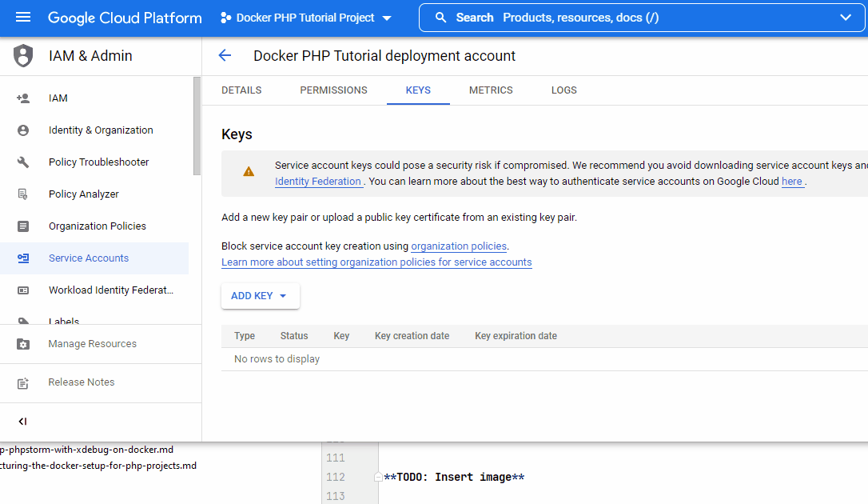The width and height of the screenshot is (868, 504).
Task: Click the 'No rows to display' text
Action: 277,359
